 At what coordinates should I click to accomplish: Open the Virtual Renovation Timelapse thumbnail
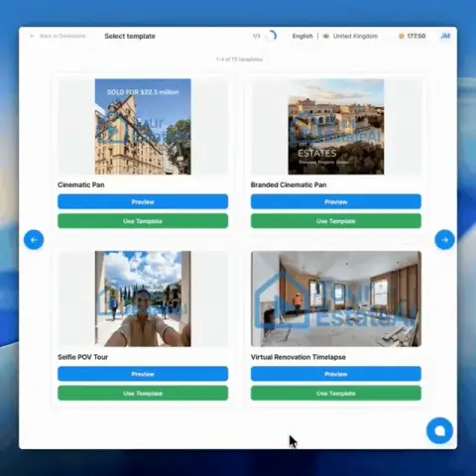336,298
